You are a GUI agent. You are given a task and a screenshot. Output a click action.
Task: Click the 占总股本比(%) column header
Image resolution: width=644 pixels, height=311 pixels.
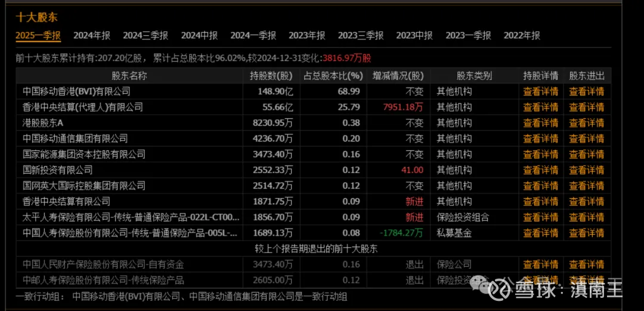pos(333,76)
